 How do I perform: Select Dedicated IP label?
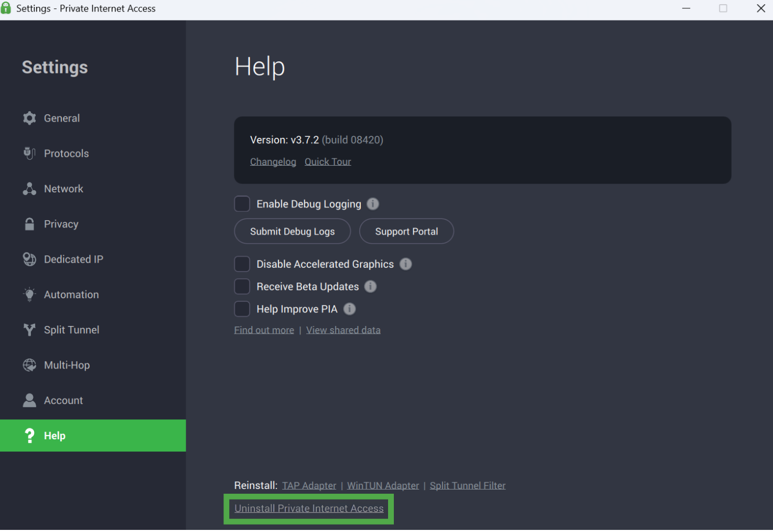pos(73,259)
